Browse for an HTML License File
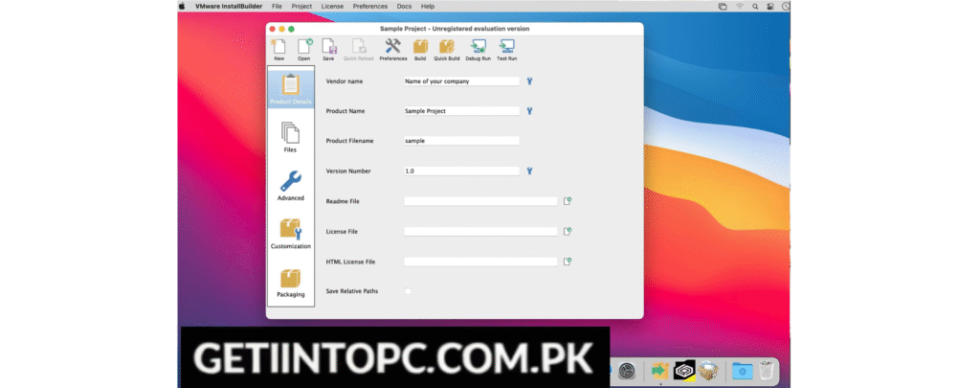 pyautogui.click(x=568, y=262)
